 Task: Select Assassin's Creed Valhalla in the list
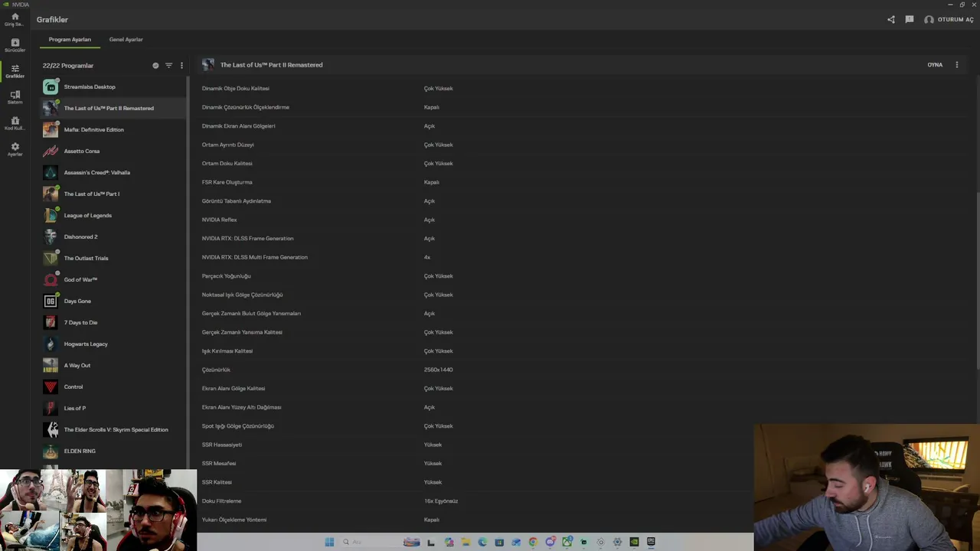point(113,173)
